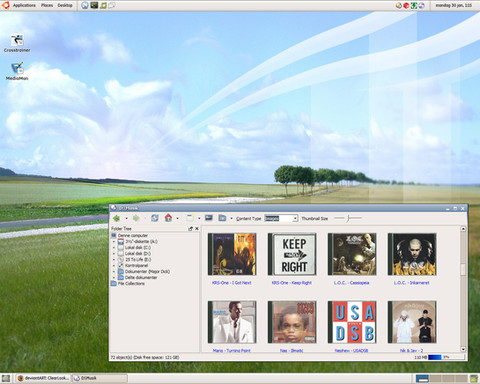
Task: Switch to the D:\Musik taskbar window
Action: pos(100,378)
